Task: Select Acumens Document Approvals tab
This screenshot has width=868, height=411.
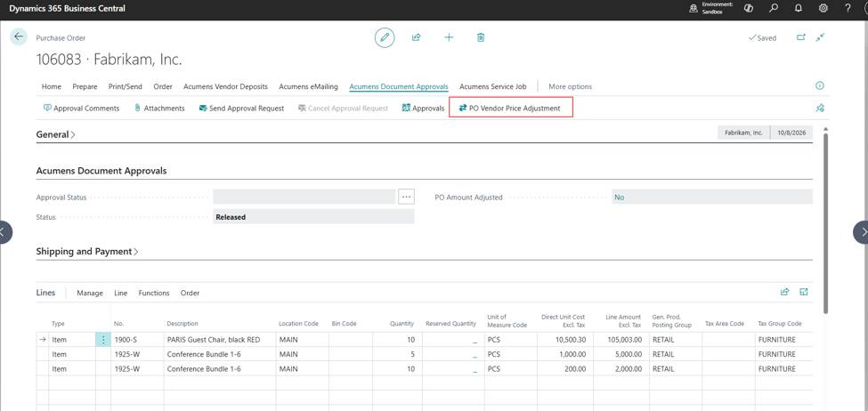Action: pyautogui.click(x=399, y=86)
